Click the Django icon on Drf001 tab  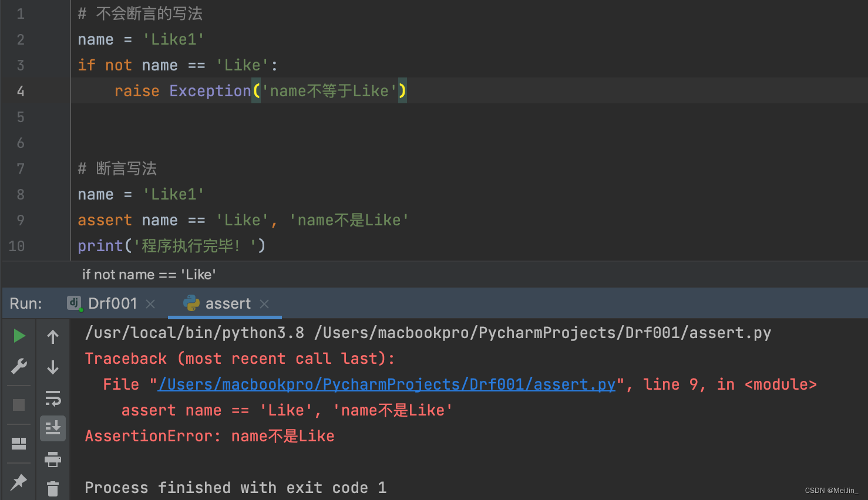[x=74, y=303]
